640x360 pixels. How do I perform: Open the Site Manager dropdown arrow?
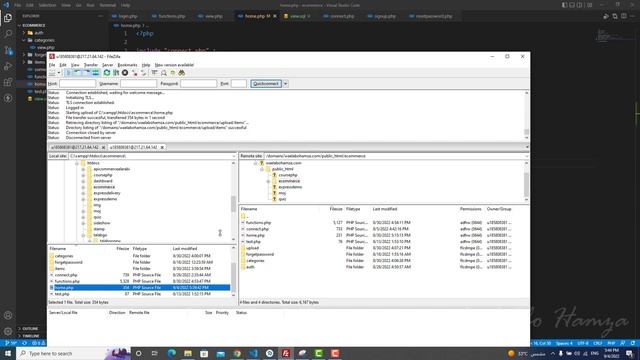pyautogui.click(x=59, y=73)
